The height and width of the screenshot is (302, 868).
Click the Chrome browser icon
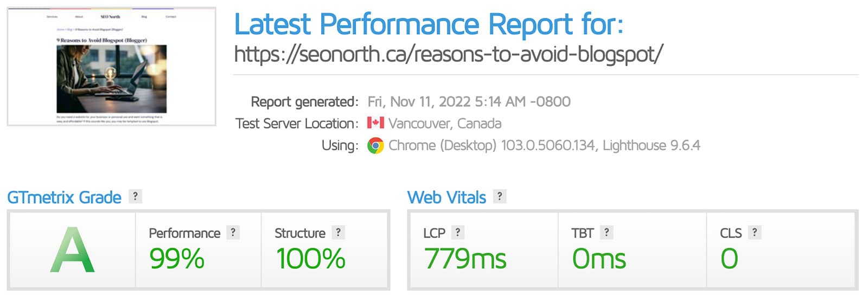click(x=375, y=145)
